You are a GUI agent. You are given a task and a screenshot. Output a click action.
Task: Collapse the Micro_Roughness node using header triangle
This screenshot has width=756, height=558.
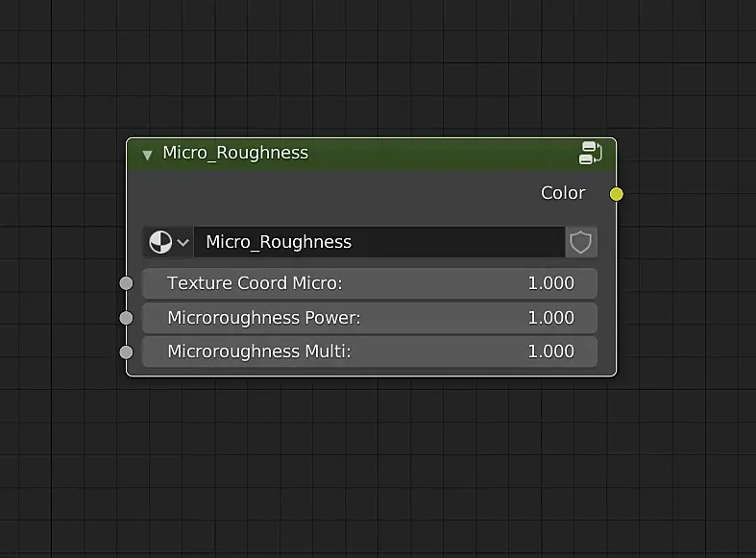pyautogui.click(x=147, y=154)
